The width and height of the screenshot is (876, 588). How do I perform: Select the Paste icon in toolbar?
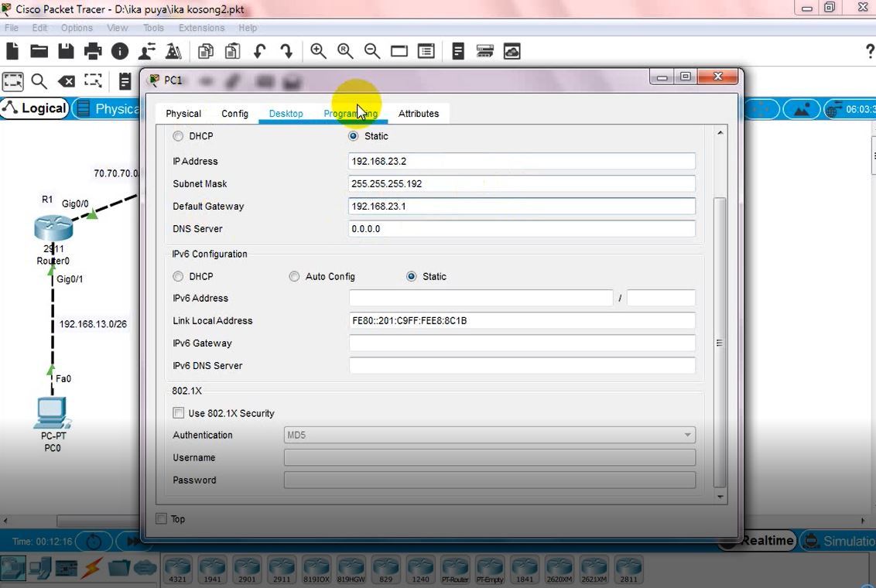point(232,51)
